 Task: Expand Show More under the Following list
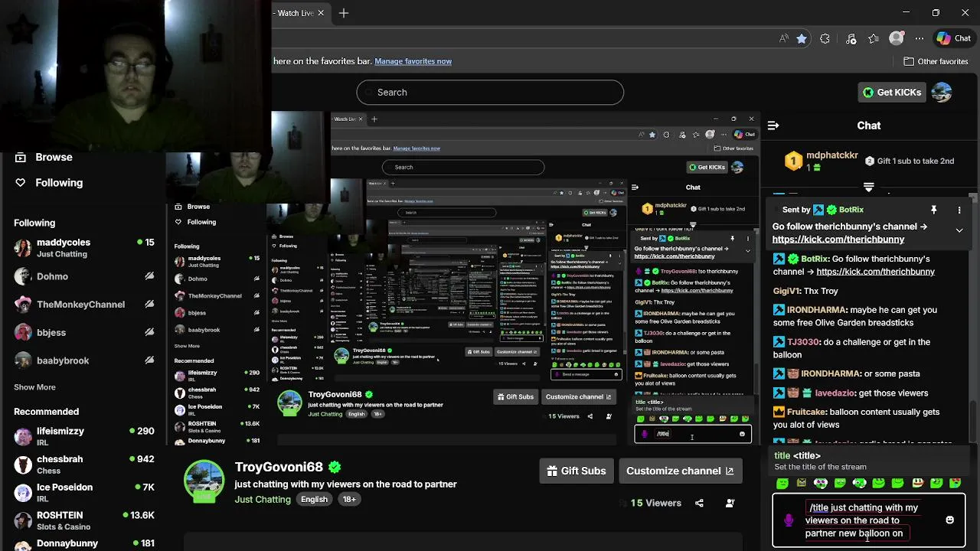34,387
